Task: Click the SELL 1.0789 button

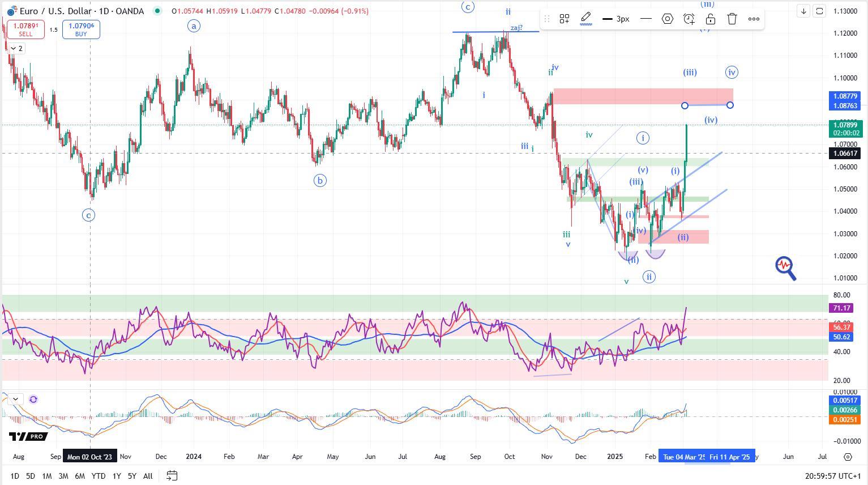Action: (x=25, y=29)
